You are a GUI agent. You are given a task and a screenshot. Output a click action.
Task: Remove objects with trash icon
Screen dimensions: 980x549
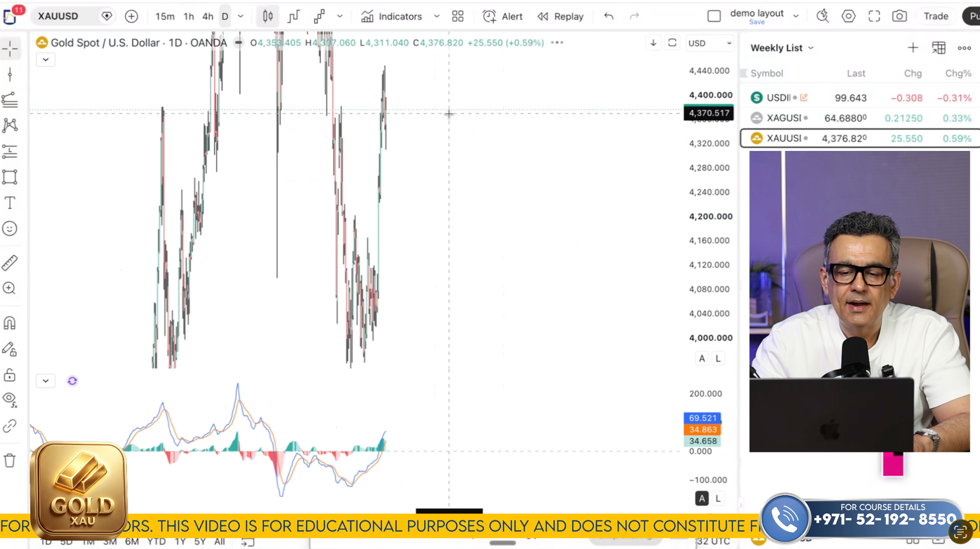[10, 461]
